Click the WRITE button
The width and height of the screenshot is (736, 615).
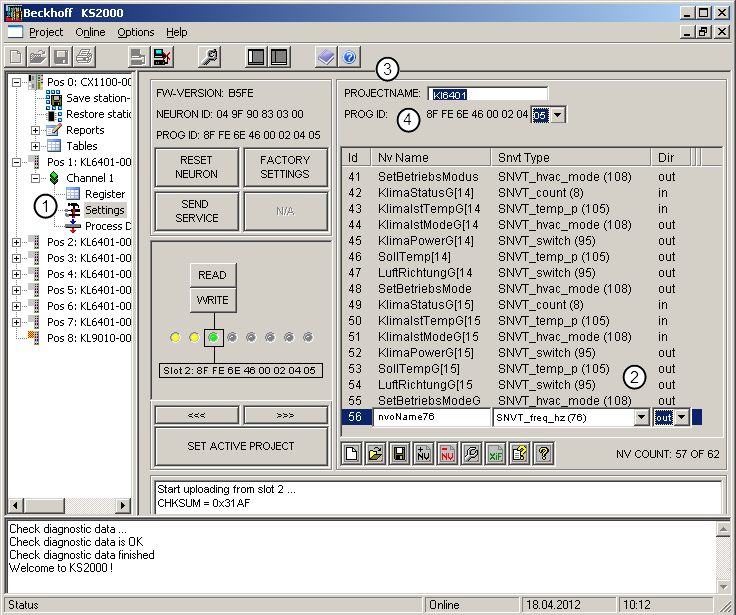(213, 300)
